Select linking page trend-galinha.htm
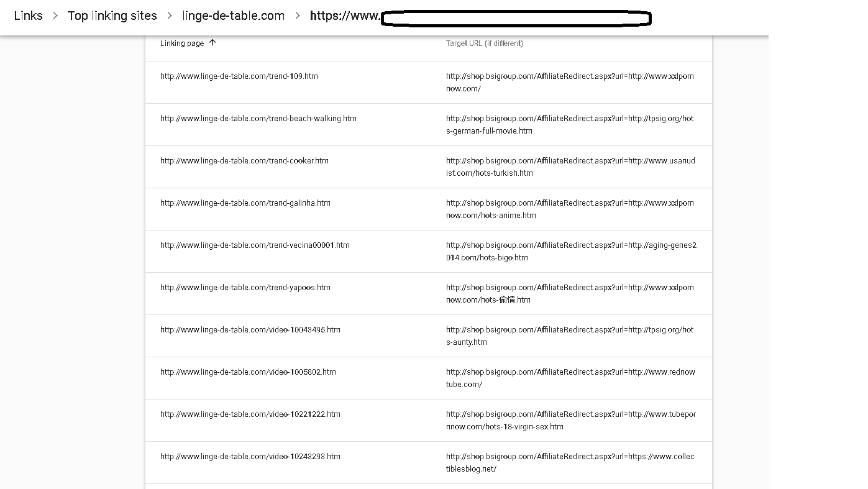Screen dimensions: 868x489 [x=245, y=203]
